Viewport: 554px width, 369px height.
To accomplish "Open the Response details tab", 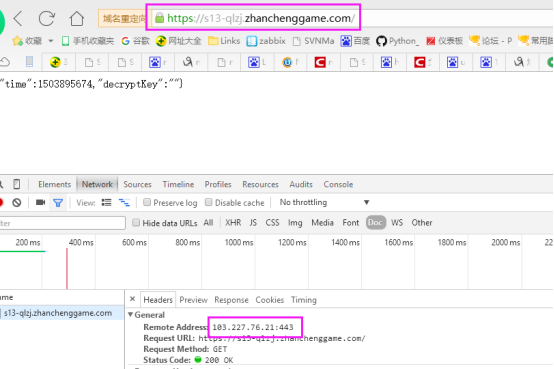I will pyautogui.click(x=231, y=300).
